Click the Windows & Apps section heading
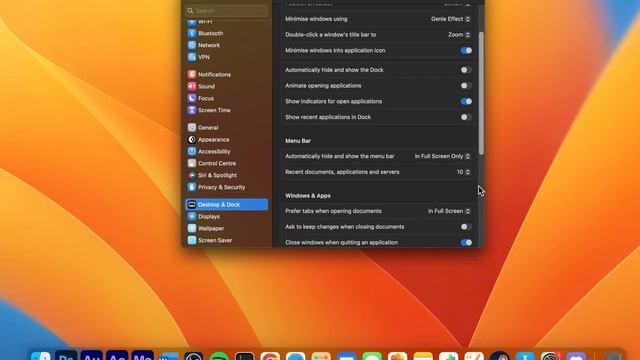The height and width of the screenshot is (360, 640). [x=308, y=196]
